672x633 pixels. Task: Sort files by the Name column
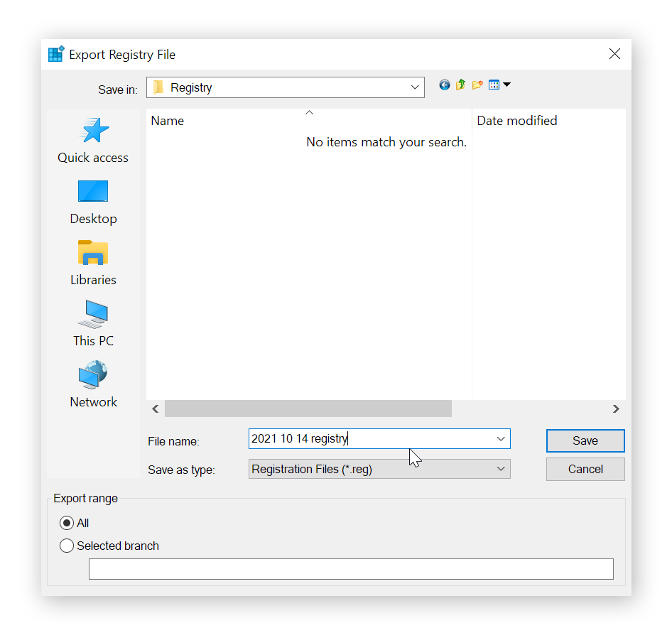tap(168, 121)
